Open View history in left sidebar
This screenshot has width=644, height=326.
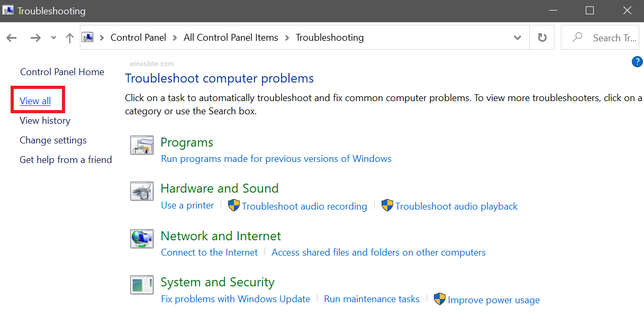coord(45,121)
